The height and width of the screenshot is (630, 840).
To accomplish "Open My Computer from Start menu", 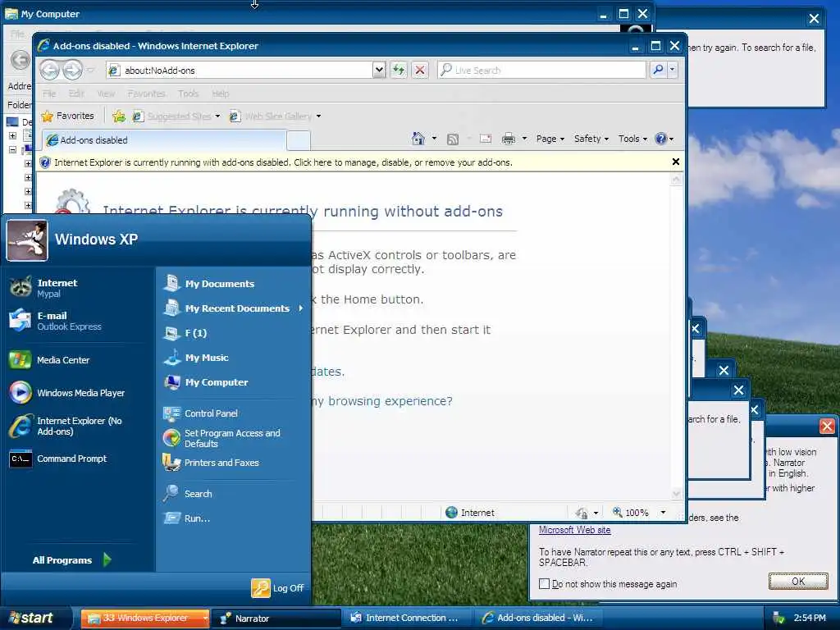I will tap(206, 382).
